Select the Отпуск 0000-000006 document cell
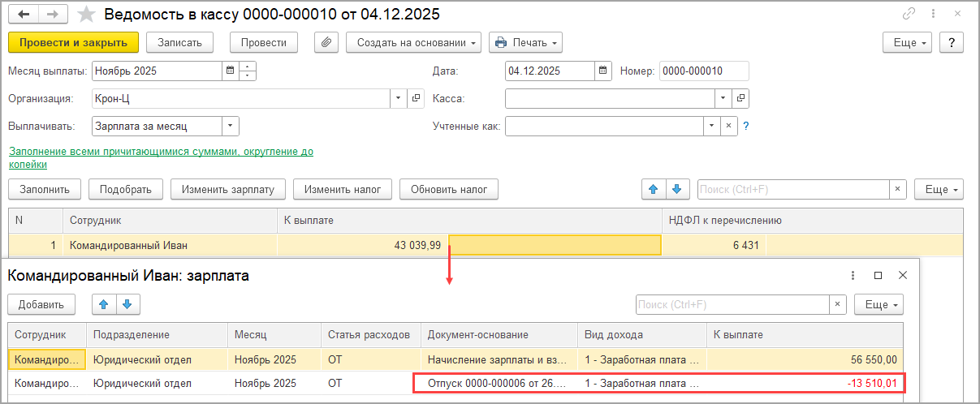The height and width of the screenshot is (404, 980). click(x=499, y=383)
